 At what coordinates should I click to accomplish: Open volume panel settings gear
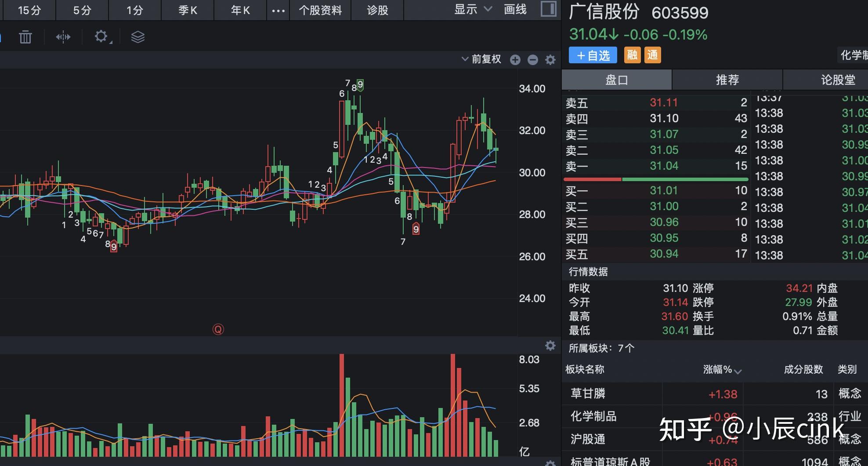(x=550, y=346)
